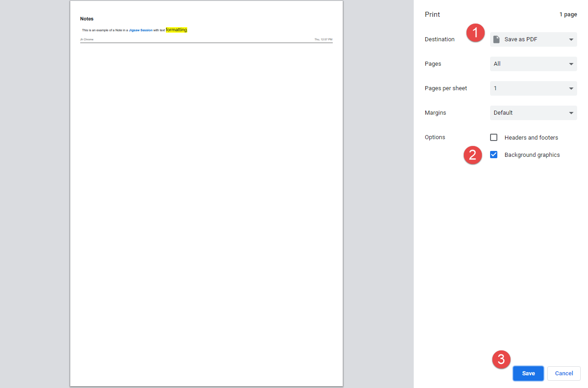Click the Thu, 12:57 PM timestamp
Viewport: 588px width, 388px height.
pyautogui.click(x=323, y=39)
